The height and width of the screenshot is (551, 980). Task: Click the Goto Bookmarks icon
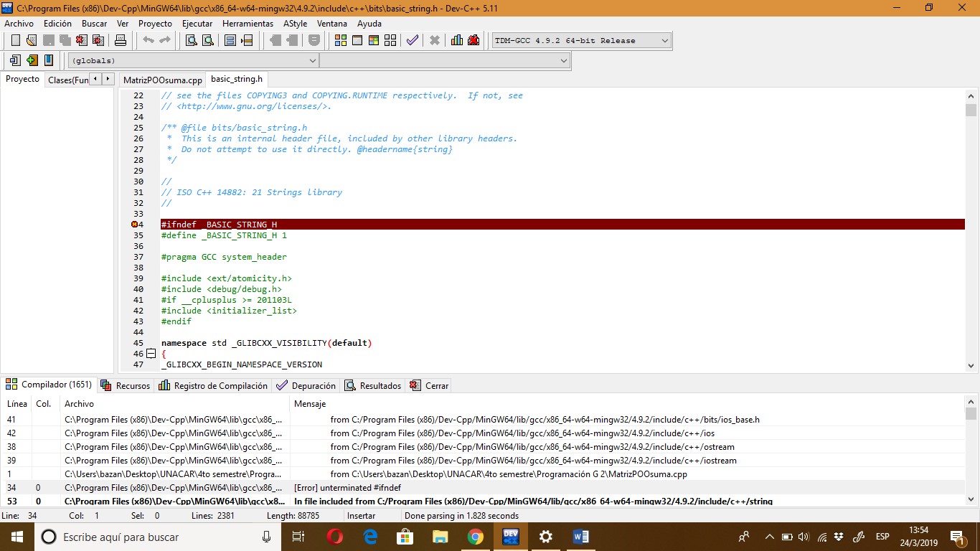(x=49, y=60)
